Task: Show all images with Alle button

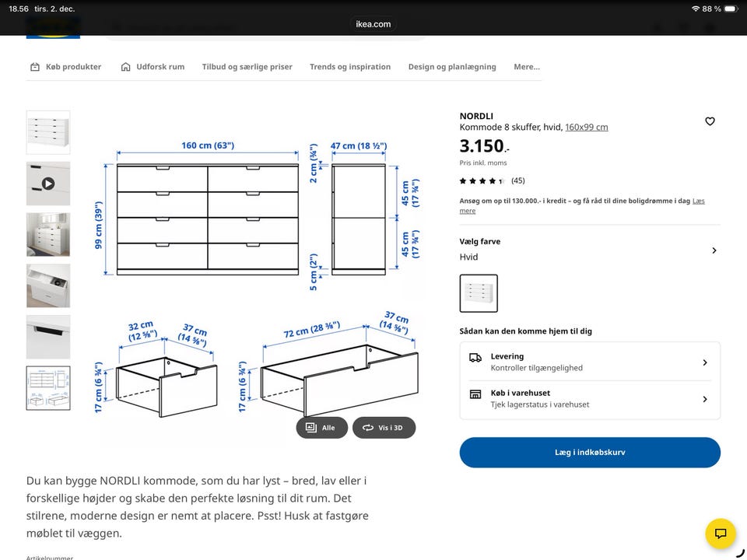Action: coord(321,428)
